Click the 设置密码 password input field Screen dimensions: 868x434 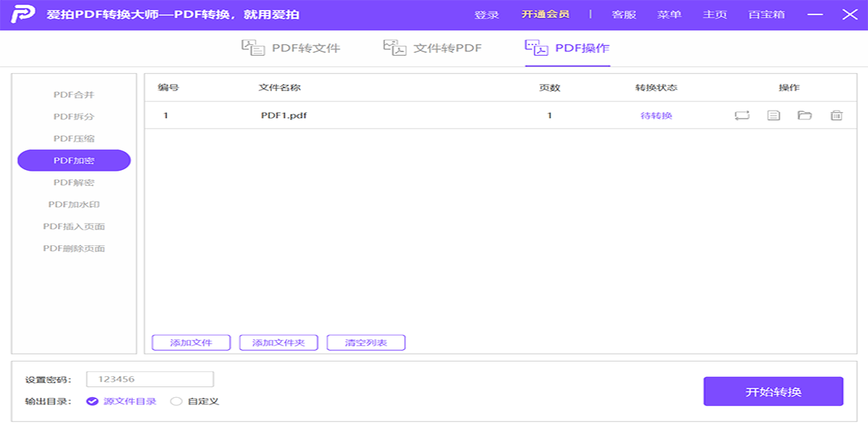pos(150,379)
